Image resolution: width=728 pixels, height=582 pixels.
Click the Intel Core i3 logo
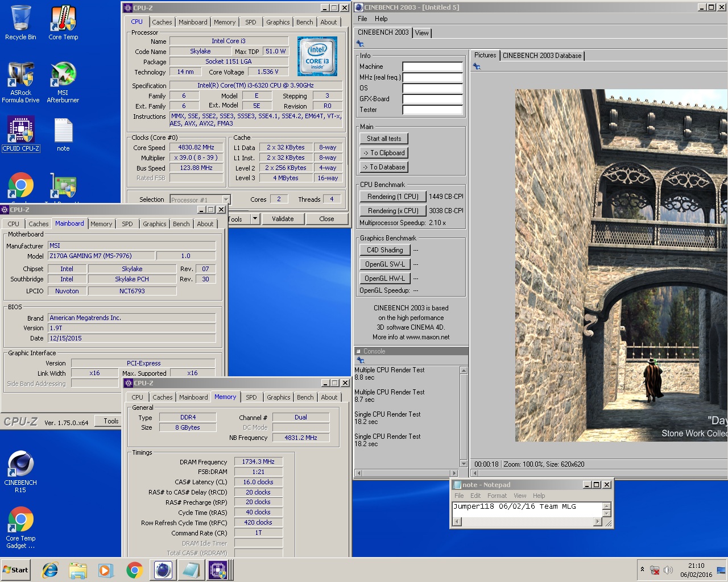[x=317, y=56]
